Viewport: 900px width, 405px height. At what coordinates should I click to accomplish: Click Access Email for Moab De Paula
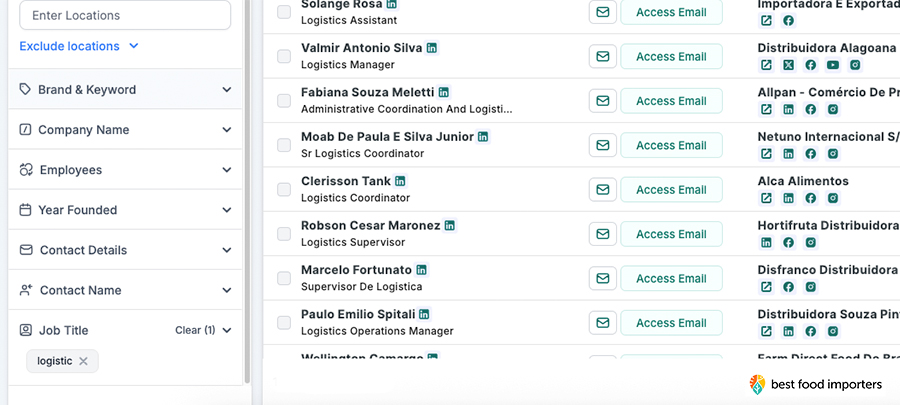tap(671, 146)
